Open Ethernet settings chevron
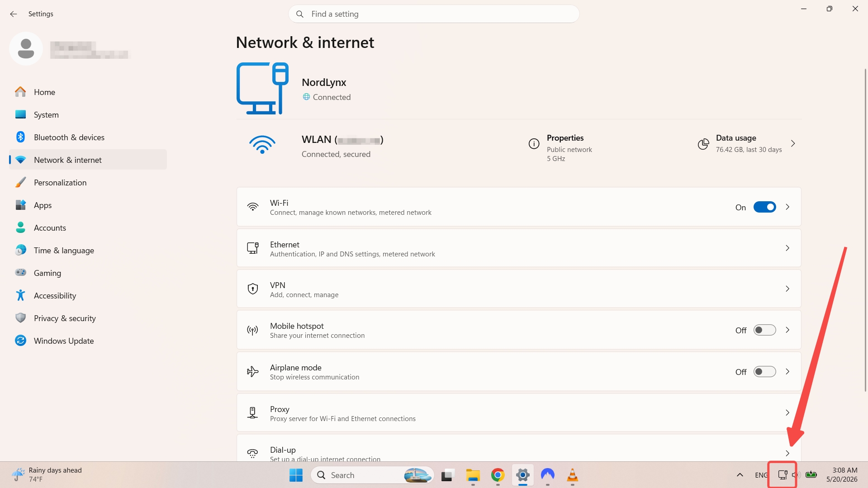This screenshot has height=488, width=868. point(787,248)
